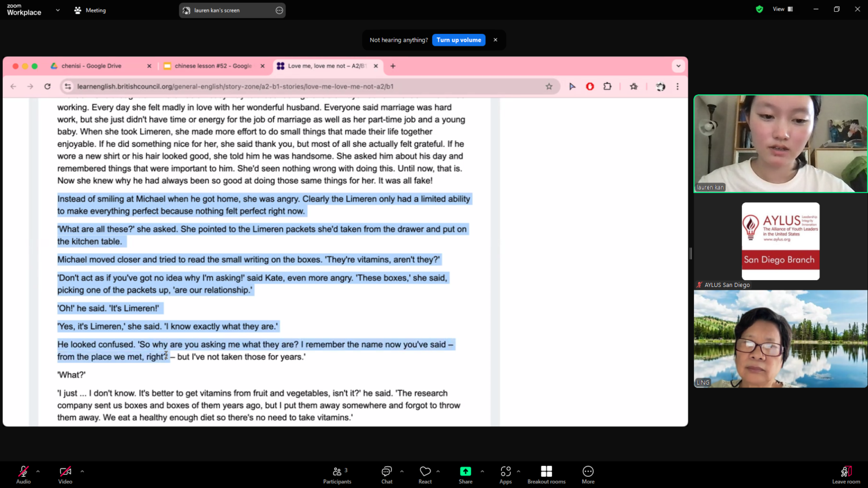The image size is (868, 488).
Task: Expand video options arrow next to Video
Action: 82,471
